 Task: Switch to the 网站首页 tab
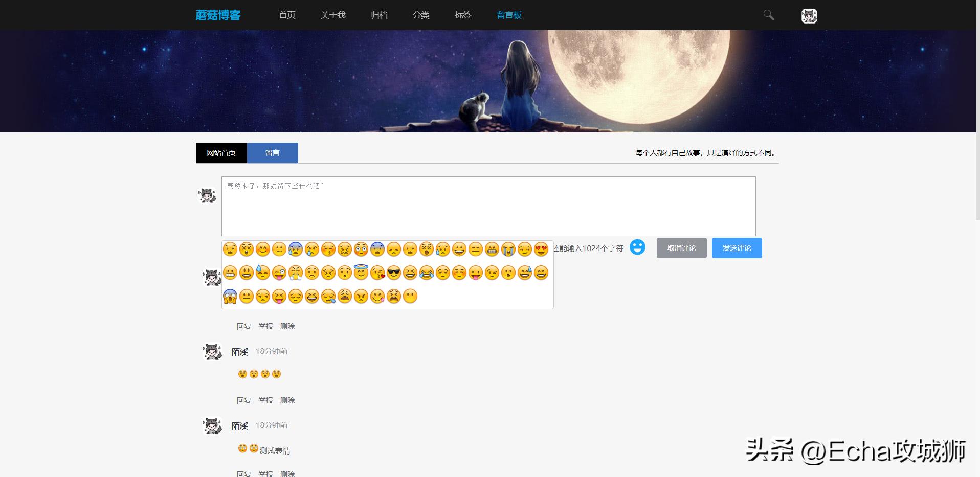220,152
